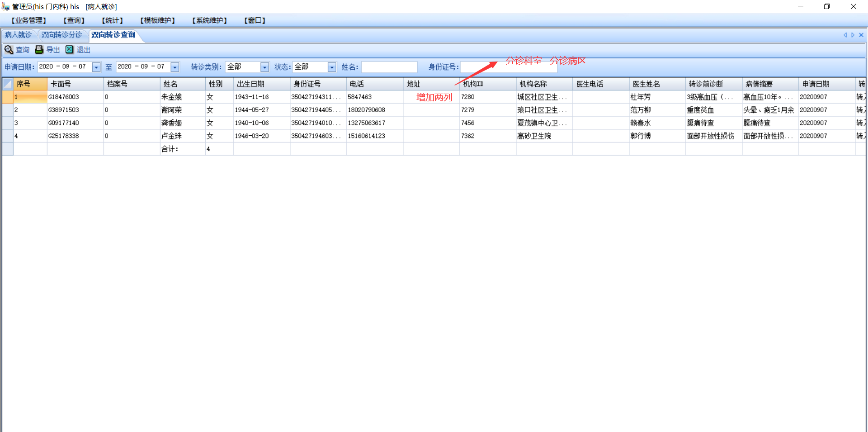Open the start date 申请日期 dropdown

96,67
